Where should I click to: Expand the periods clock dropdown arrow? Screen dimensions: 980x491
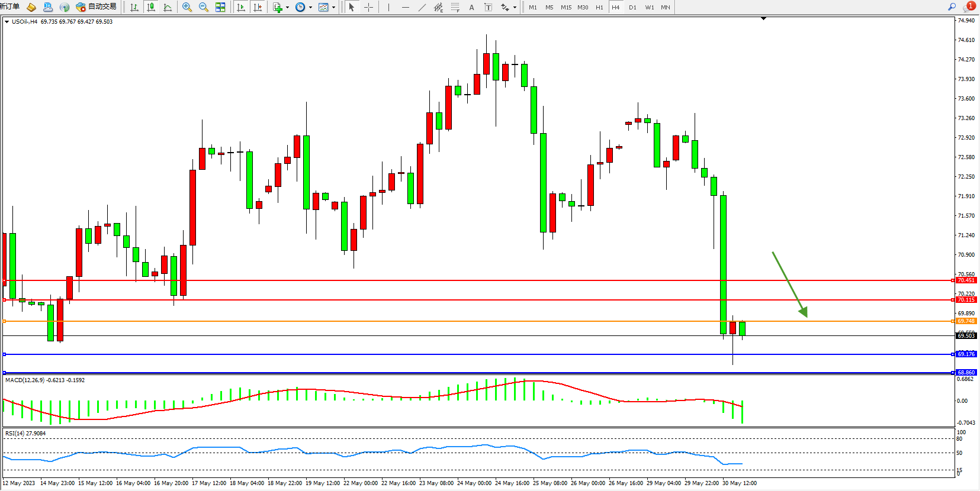point(311,8)
